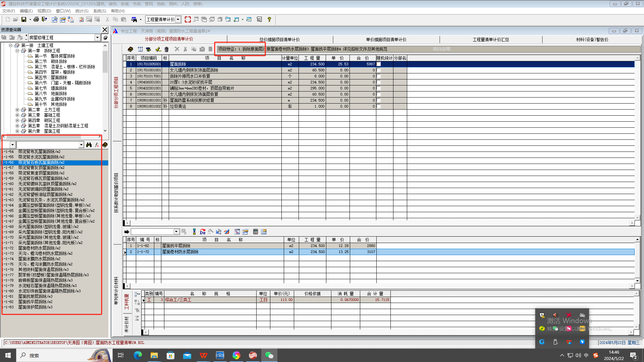Toggle 随机统计 checkbox for 铺贴SBS卷材 row

click(x=379, y=88)
